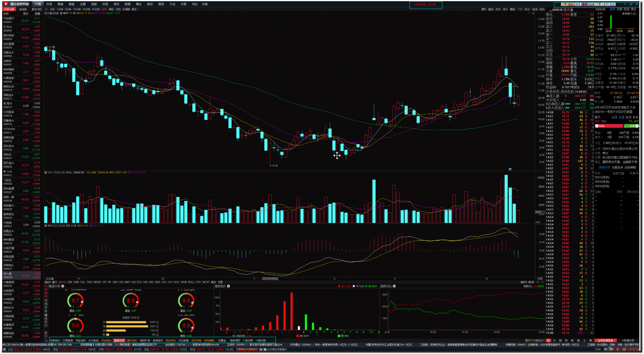Open the 市场 menu
Screen dimensions: 644x354
click(49, 4)
